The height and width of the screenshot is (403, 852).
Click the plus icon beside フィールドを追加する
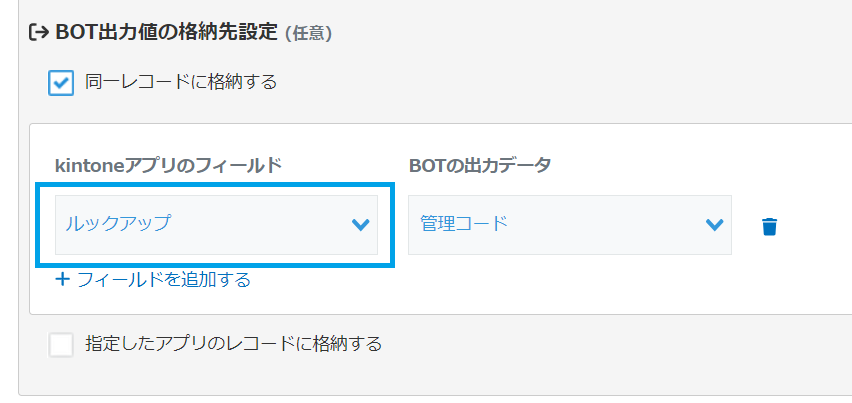pyautogui.click(x=63, y=279)
